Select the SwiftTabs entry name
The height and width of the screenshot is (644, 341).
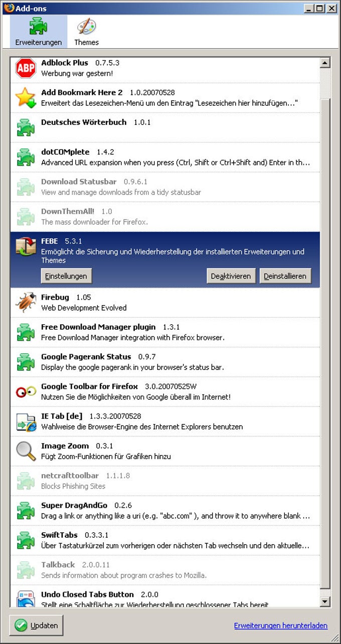pyautogui.click(x=59, y=535)
